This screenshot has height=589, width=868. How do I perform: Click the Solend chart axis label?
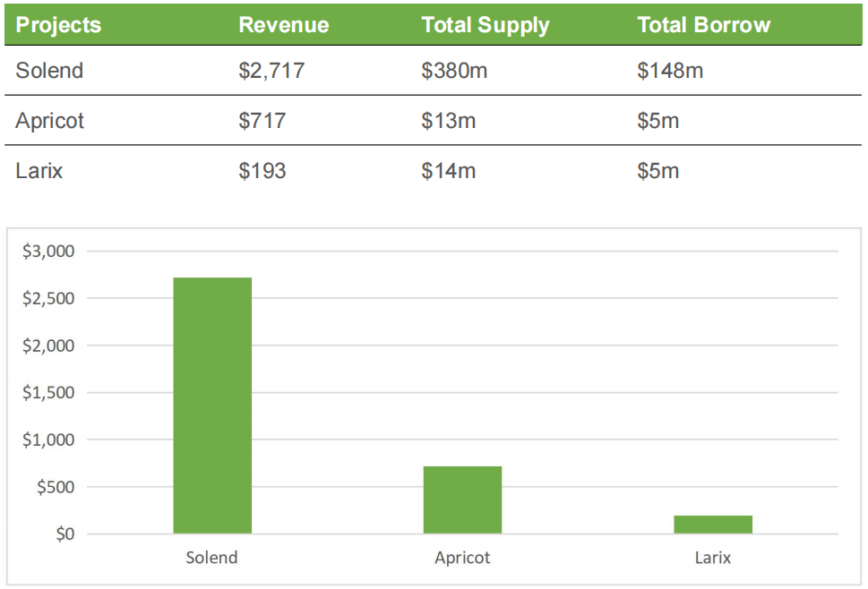pyautogui.click(x=211, y=557)
